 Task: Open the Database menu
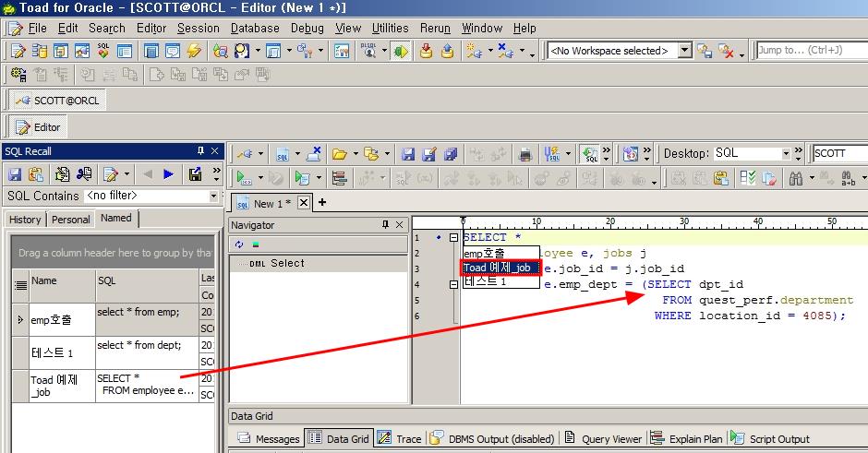255,29
